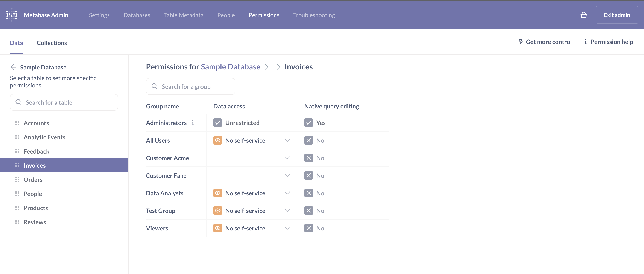The image size is (644, 274).
Task: Open the padlock icon in the top bar
Action: point(583,15)
